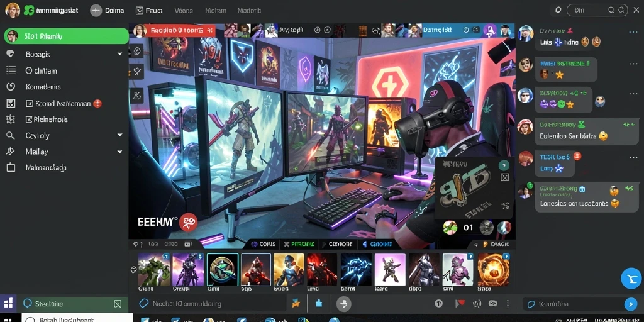
Task: Open the Feuca top menu tab
Action: pyautogui.click(x=149, y=11)
